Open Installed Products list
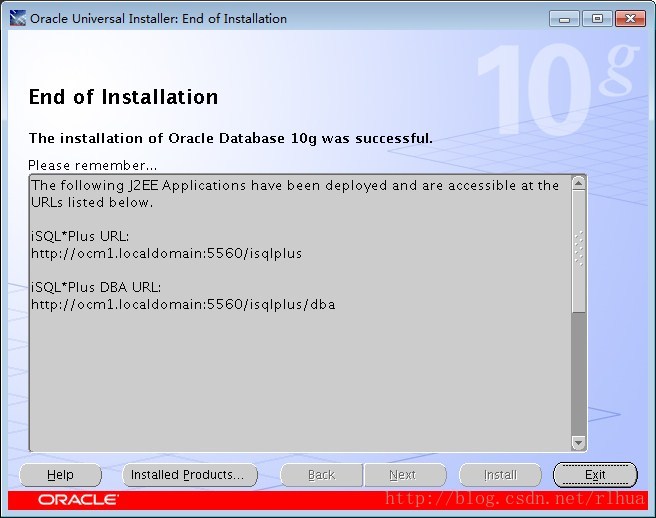 pyautogui.click(x=190, y=475)
